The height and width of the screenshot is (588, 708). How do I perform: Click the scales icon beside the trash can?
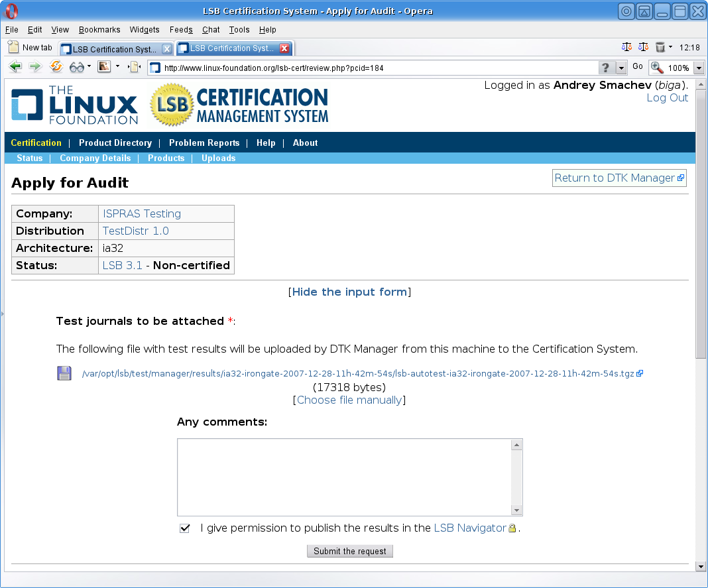[x=644, y=47]
